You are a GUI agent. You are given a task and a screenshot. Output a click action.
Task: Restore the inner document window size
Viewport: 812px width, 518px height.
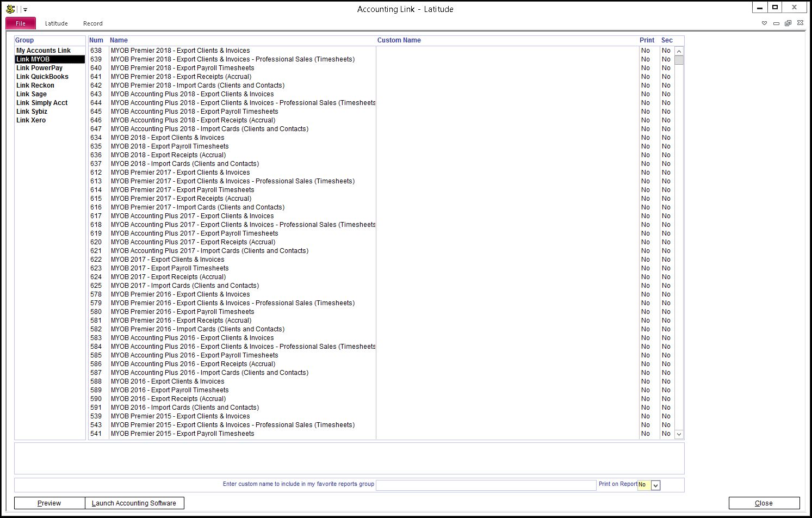point(788,23)
